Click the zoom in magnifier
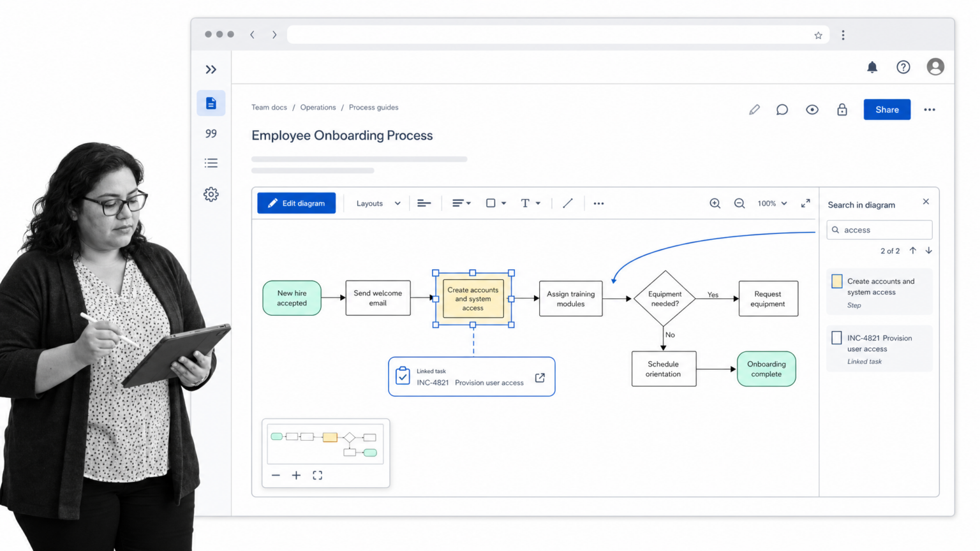980x551 pixels. point(715,203)
